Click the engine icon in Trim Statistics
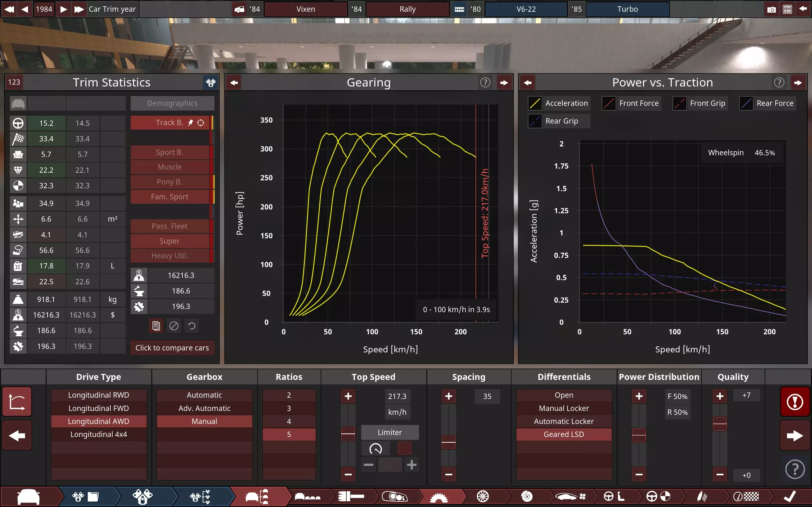Image resolution: width=812 pixels, height=507 pixels. [x=211, y=82]
